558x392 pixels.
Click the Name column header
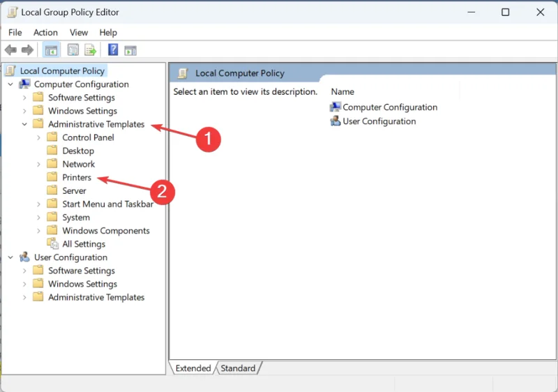click(342, 91)
